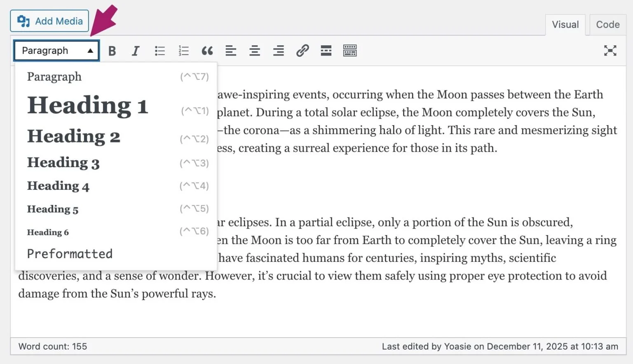Apply Heading 3 to the text

click(x=63, y=162)
